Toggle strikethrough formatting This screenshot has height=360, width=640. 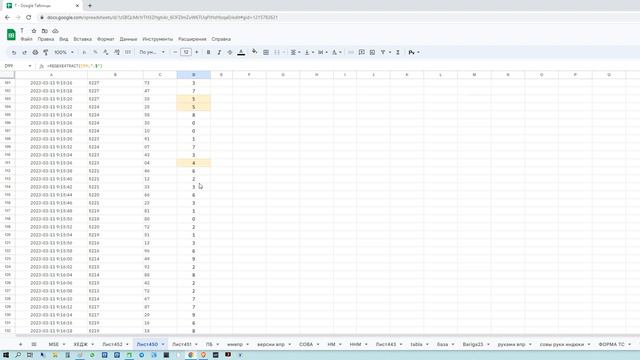pyautogui.click(x=230, y=53)
